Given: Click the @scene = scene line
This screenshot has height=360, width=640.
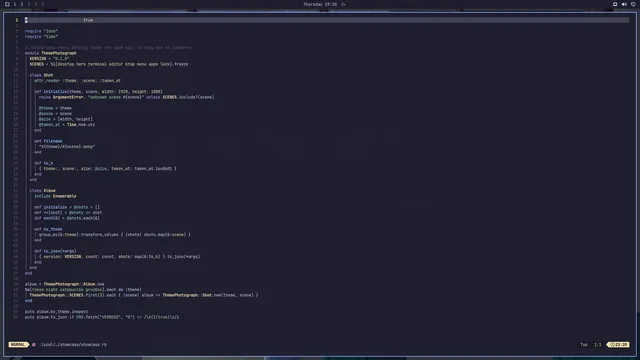Looking at the screenshot, I should pos(55,113).
